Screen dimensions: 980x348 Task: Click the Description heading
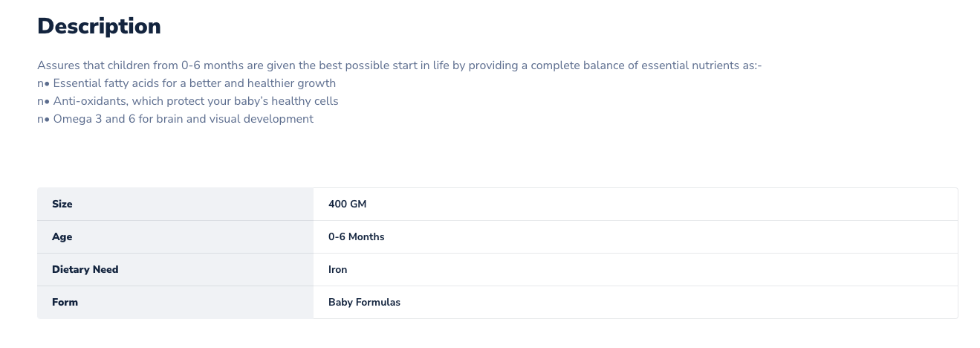click(x=99, y=26)
